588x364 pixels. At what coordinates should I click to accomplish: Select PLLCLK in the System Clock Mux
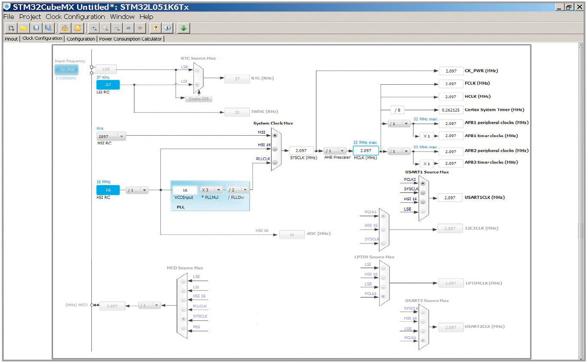[x=275, y=162]
